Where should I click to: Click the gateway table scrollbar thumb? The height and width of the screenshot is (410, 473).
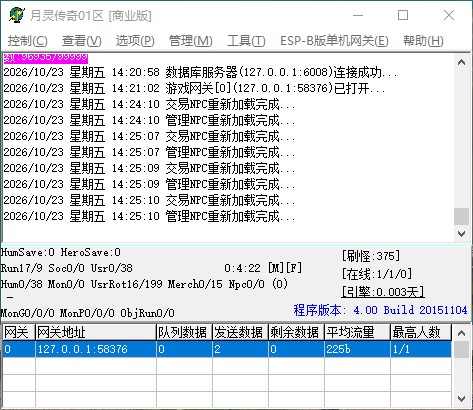462,349
